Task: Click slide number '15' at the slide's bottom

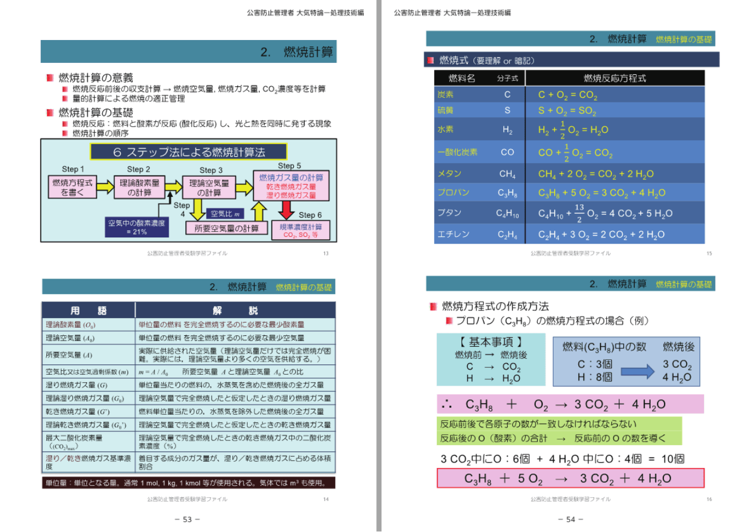Action: click(x=709, y=253)
